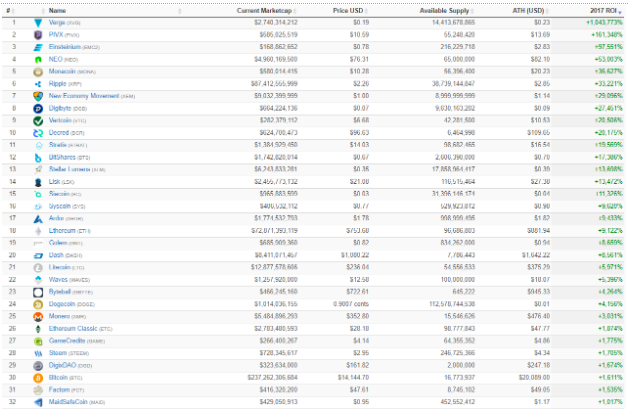628x413 pixels.
Task: Open the Ethereum Classic link
Action: tap(73, 329)
